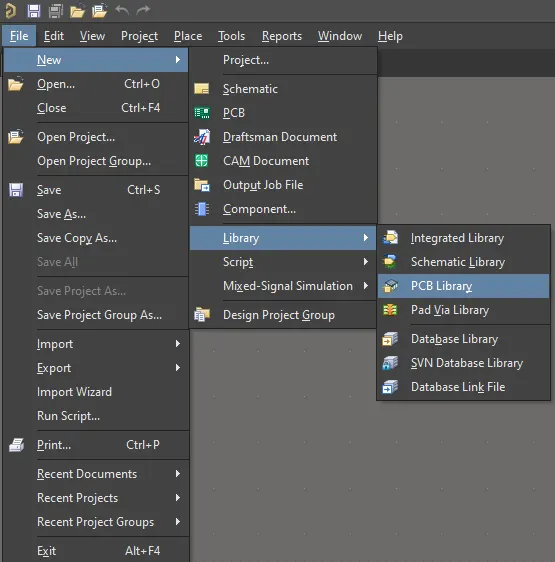The width and height of the screenshot is (555, 562).
Task: Open the Place menu
Action: 188,36
